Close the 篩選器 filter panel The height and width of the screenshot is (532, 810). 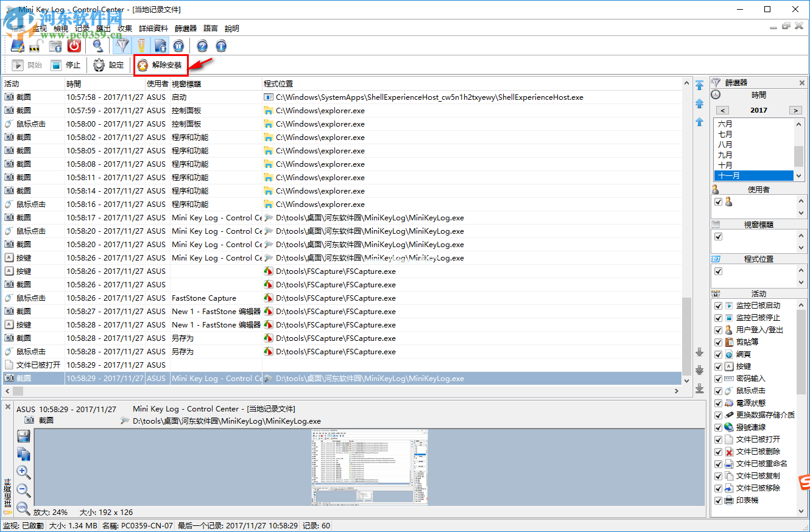point(802,83)
